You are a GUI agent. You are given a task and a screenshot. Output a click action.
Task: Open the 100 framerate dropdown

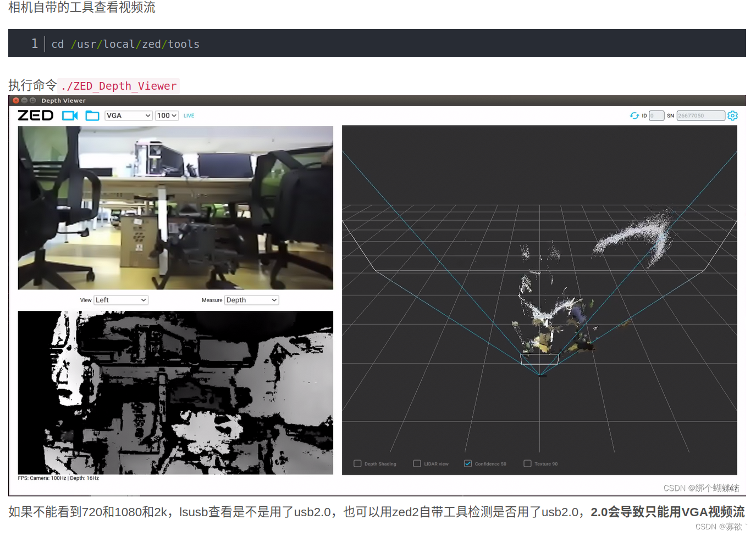tap(167, 115)
